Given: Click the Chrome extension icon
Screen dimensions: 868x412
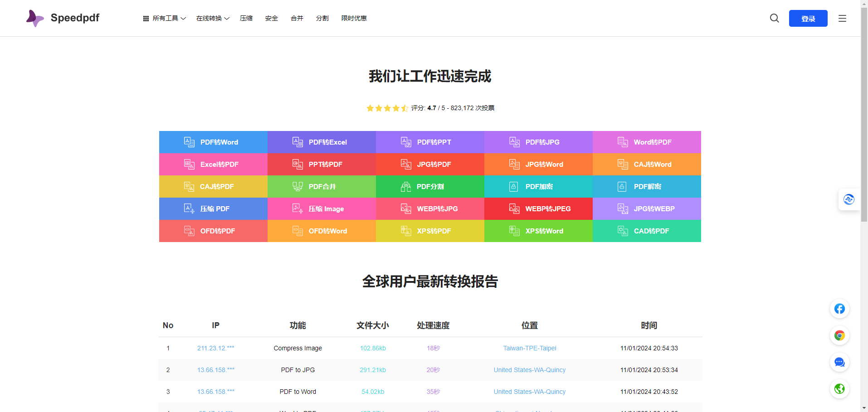Looking at the screenshot, I should coord(839,335).
